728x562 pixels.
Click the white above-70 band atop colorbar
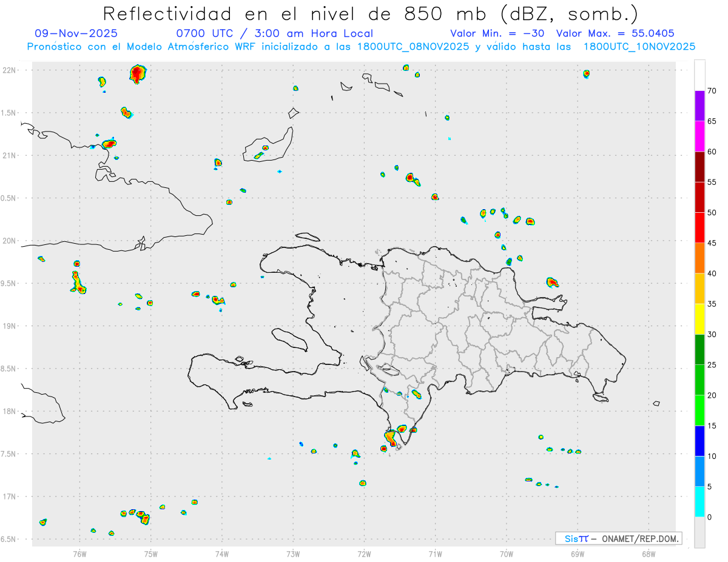pos(699,75)
